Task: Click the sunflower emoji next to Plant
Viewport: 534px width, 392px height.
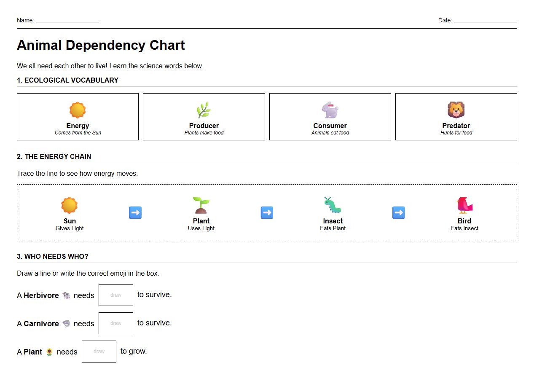Action: [x=50, y=352]
